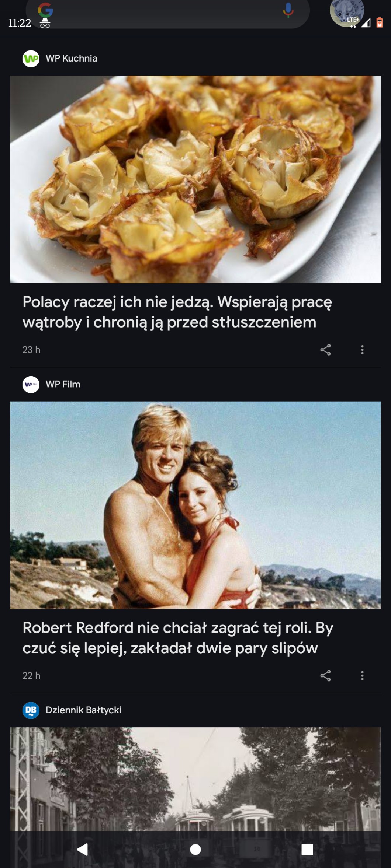Open the profile avatar account menu
391x868 pixels.
click(347, 12)
